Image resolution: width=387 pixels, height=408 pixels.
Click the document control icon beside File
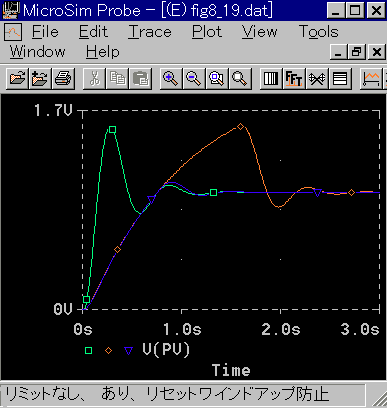(13, 32)
